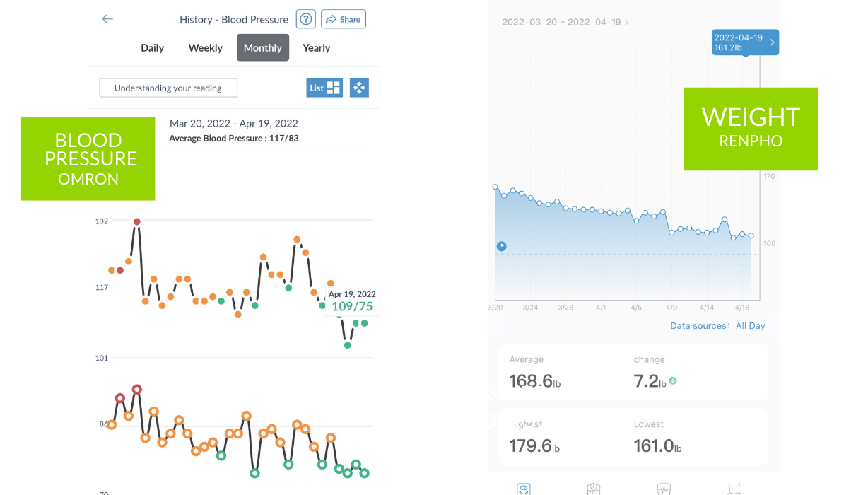Click the blue flag marker on weight chart
868x495 pixels.
click(501, 246)
